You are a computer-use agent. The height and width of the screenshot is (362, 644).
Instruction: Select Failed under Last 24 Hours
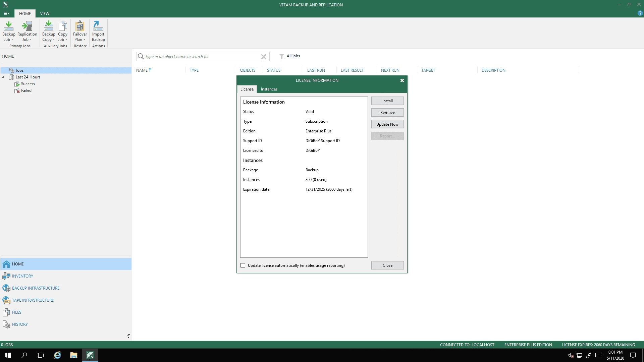26,90
